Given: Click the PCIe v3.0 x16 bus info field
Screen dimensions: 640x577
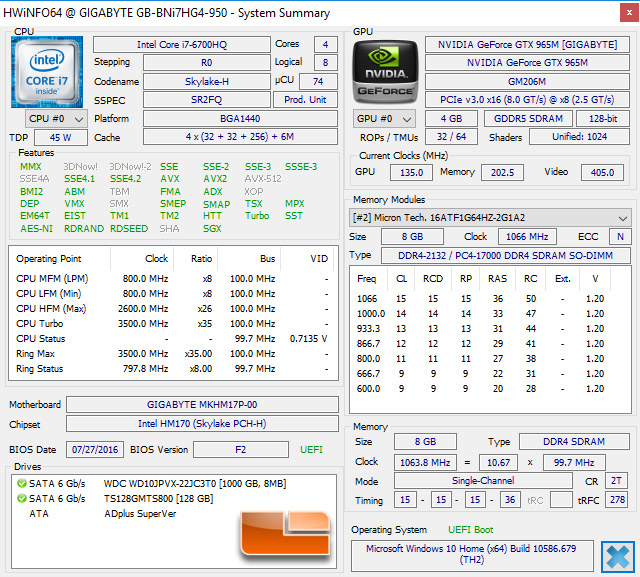Looking at the screenshot, I should (527, 100).
